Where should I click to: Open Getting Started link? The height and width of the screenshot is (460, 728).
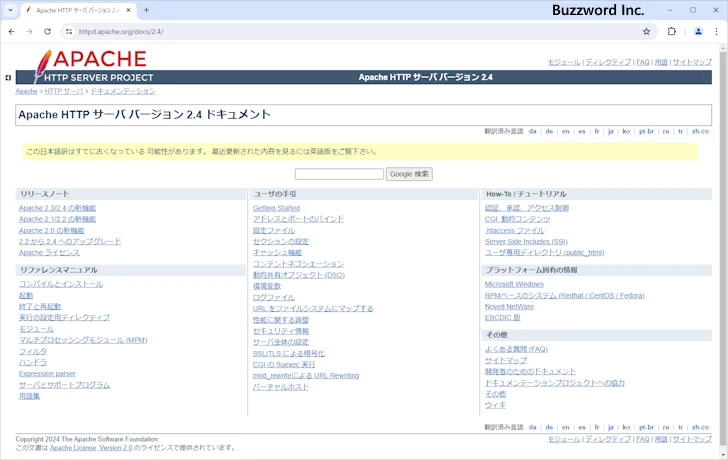[x=276, y=208]
